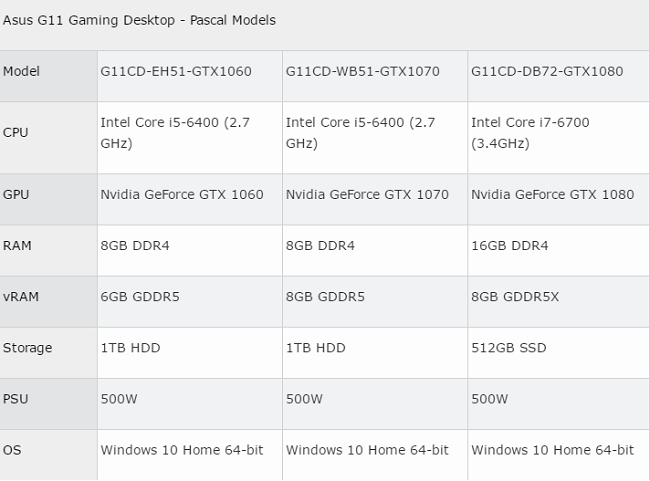
Task: Click the 6GB GDDR5 cell
Action: point(140,297)
